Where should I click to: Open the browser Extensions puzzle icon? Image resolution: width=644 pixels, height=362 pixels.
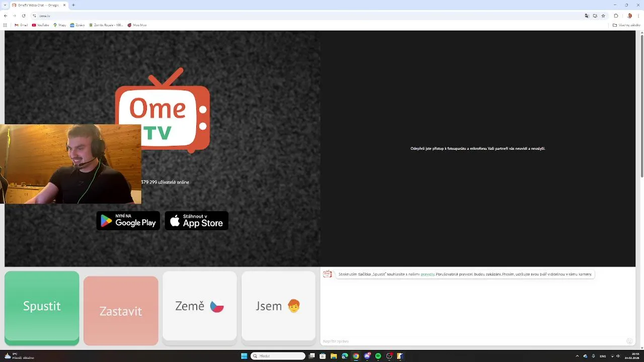pyautogui.click(x=616, y=16)
